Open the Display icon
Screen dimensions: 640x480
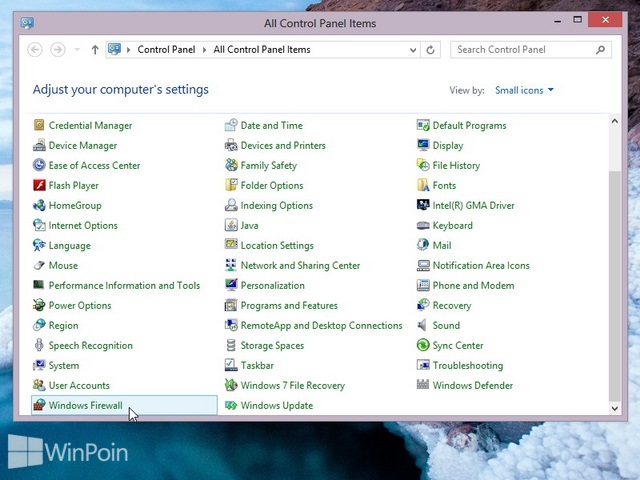click(x=423, y=145)
